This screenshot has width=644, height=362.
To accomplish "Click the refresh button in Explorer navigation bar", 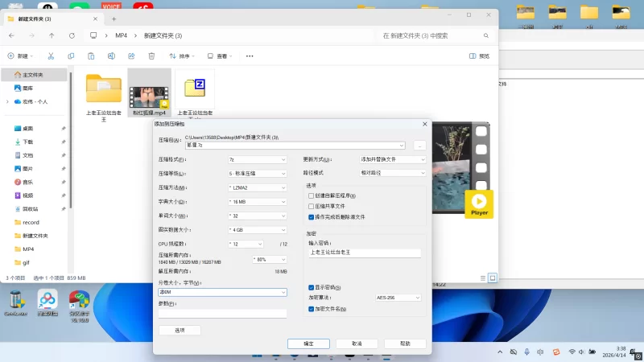I will (x=72, y=35).
